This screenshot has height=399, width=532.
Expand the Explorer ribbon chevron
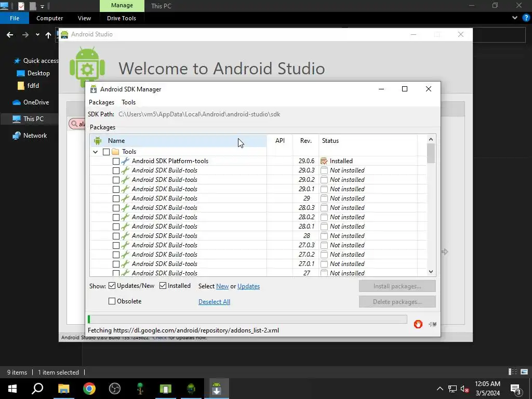pyautogui.click(x=515, y=18)
